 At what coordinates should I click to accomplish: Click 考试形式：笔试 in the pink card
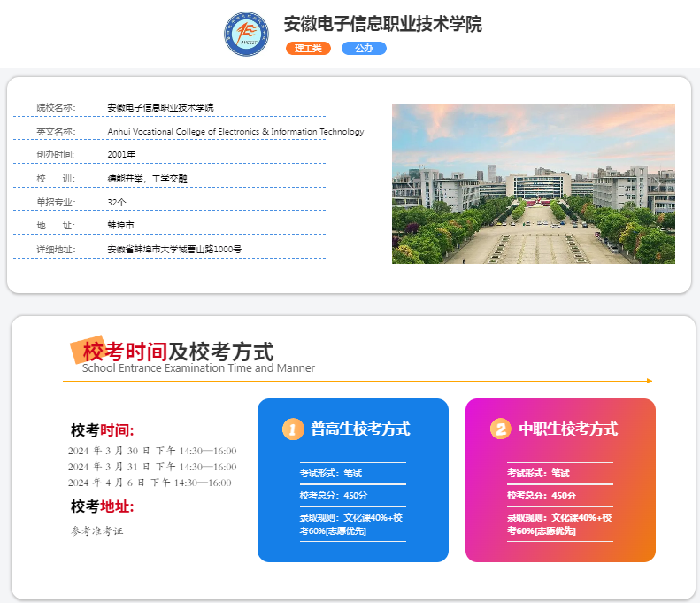[538, 474]
